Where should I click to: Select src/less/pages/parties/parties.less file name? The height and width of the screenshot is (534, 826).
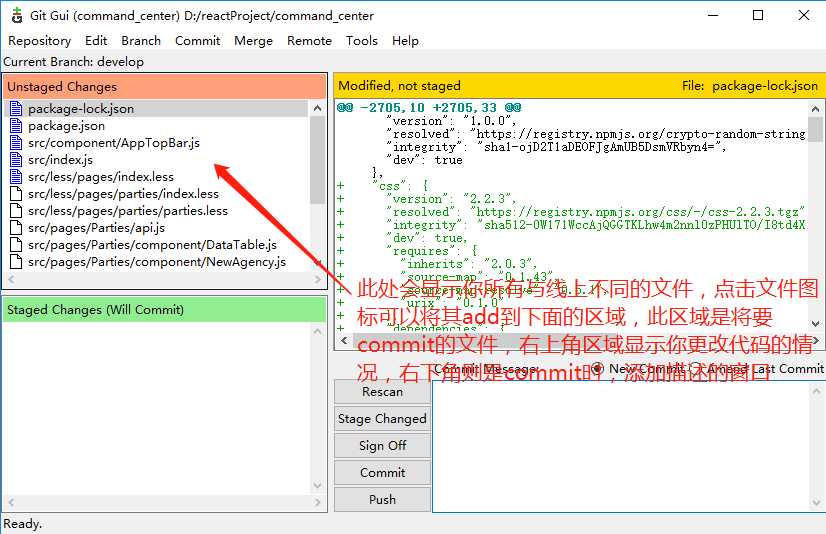(x=128, y=210)
